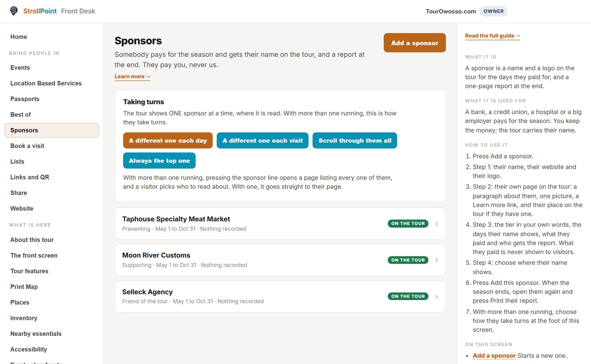Open the Best of section

[x=20, y=114]
